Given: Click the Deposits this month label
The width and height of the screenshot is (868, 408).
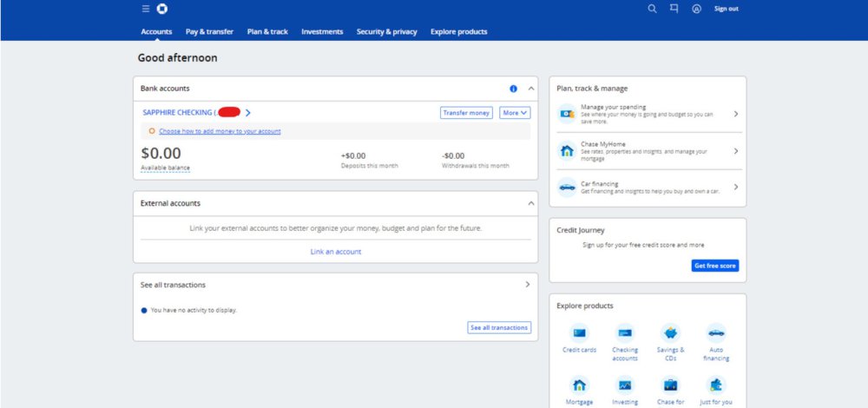Looking at the screenshot, I should [x=369, y=166].
